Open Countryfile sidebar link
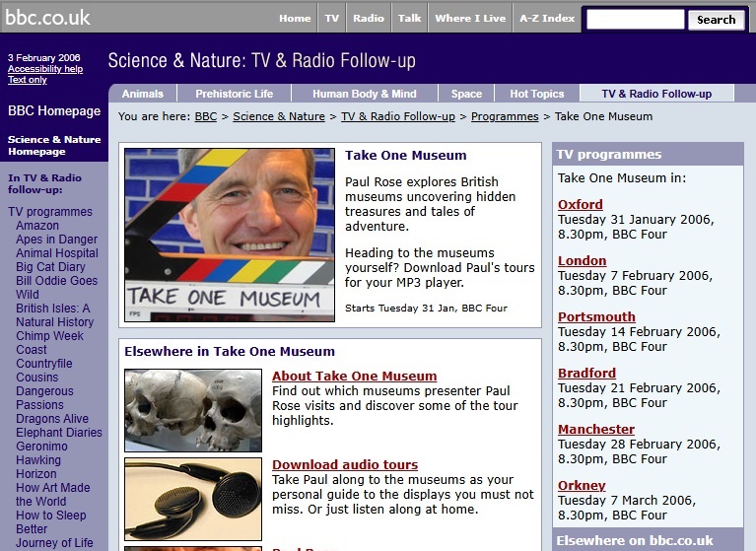 coord(44,364)
